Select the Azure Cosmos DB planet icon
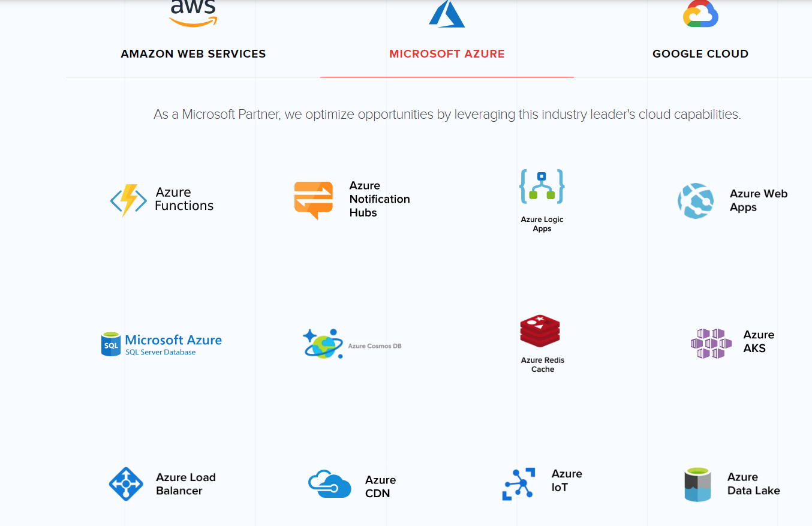 click(323, 344)
